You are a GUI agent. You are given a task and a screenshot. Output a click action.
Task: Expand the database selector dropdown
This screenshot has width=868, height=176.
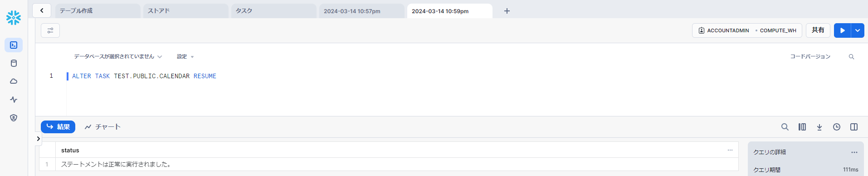(x=118, y=56)
